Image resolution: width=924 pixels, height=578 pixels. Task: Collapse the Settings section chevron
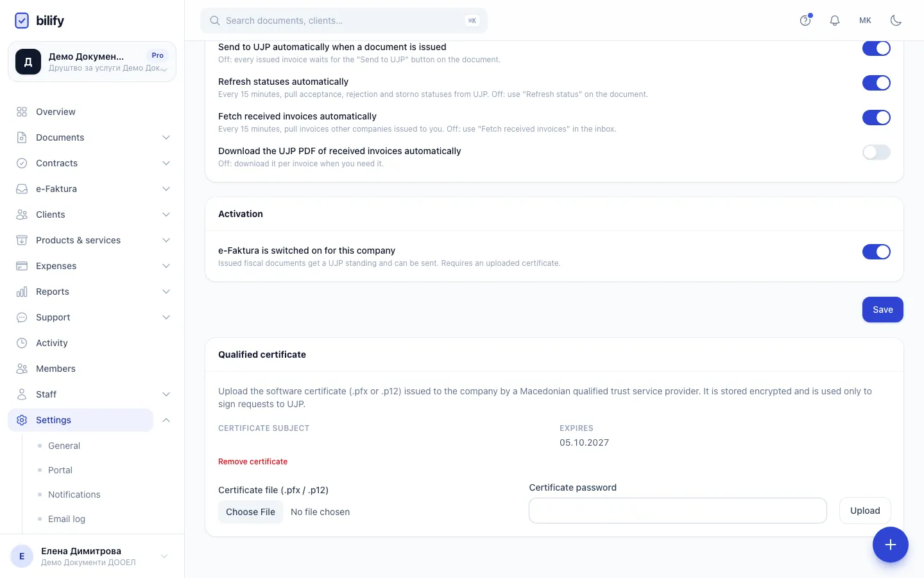pyautogui.click(x=166, y=420)
